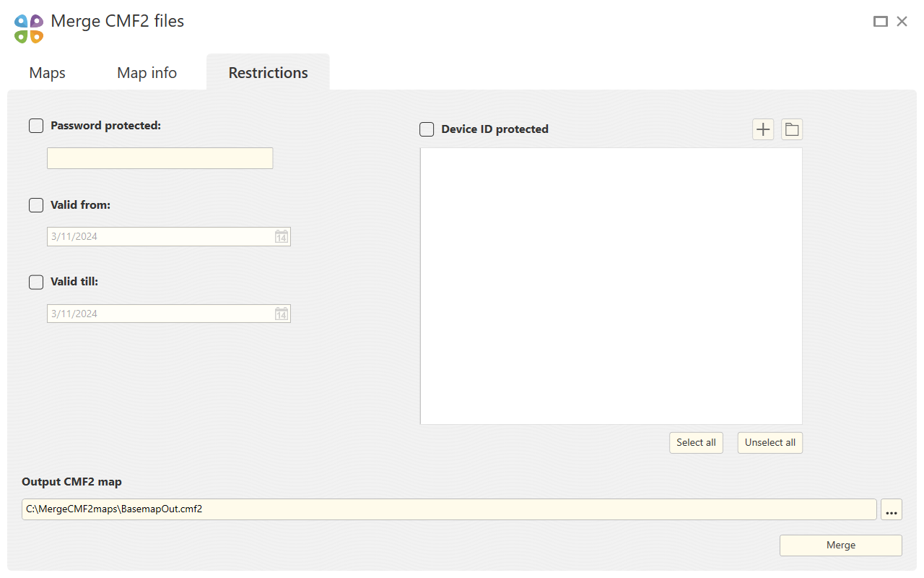Image resolution: width=924 pixels, height=578 pixels.
Task: Open the Valid till calendar picker
Action: pos(282,314)
